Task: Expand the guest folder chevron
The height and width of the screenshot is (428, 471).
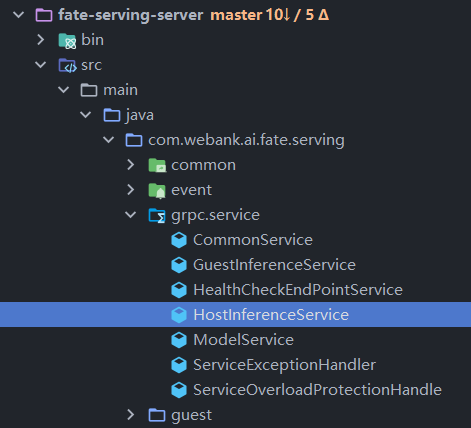Action: coord(130,415)
